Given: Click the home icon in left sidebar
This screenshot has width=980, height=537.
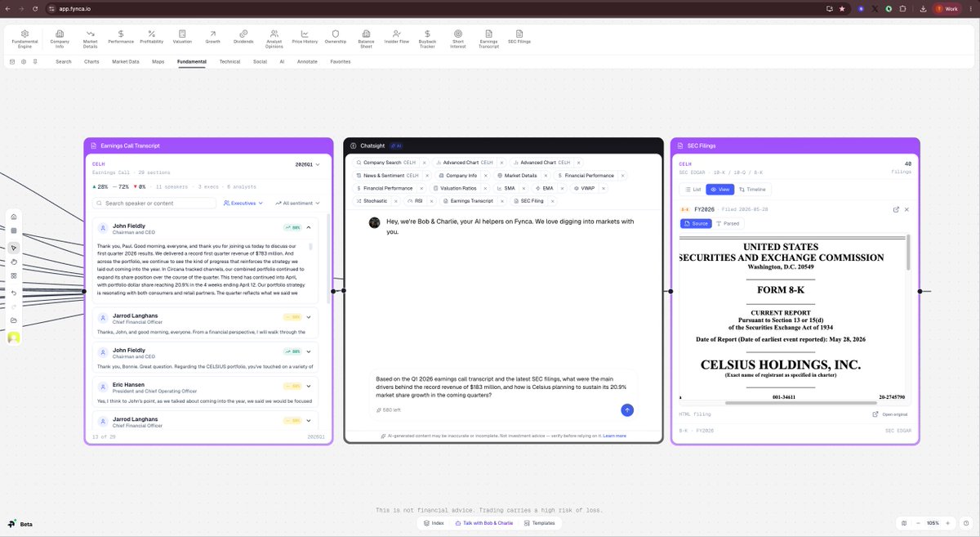Looking at the screenshot, I should (x=14, y=217).
